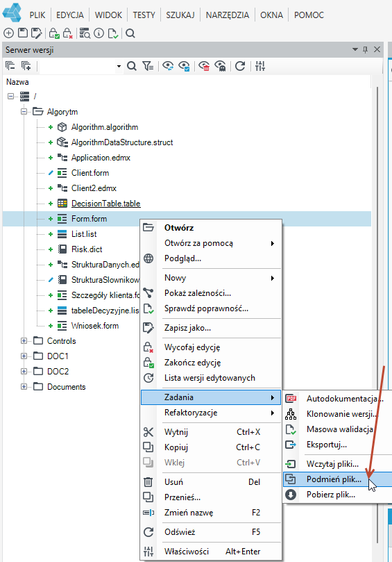The height and width of the screenshot is (562, 392).
Task: Click Usuń trash icon in context menu
Action: click(x=148, y=481)
